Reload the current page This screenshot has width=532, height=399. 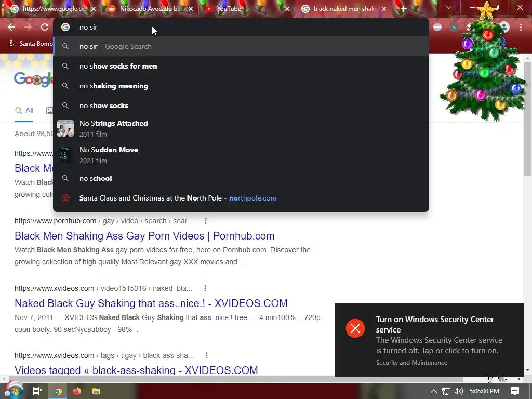tap(45, 27)
